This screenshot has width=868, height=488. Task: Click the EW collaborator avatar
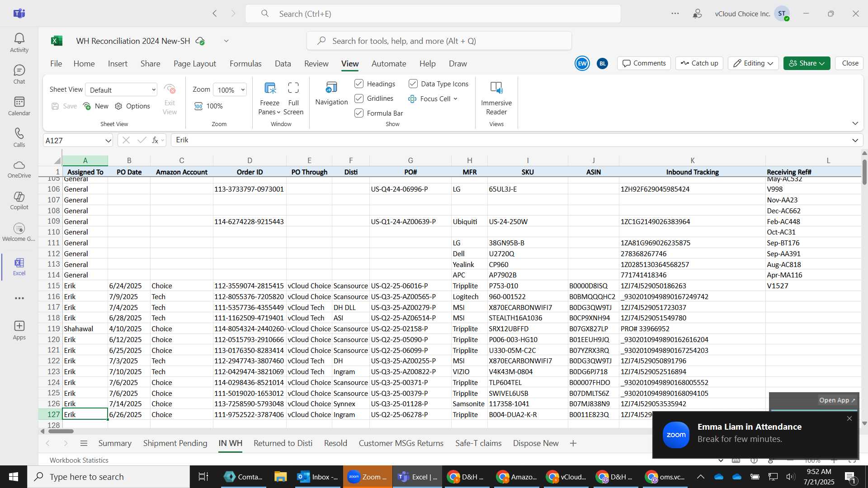tap(582, 63)
